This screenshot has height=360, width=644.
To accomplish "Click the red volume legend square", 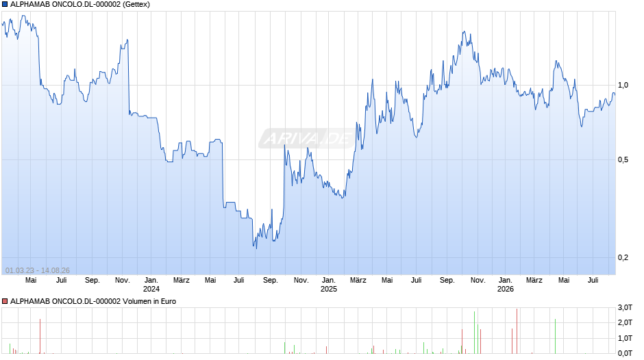I will point(5,301).
